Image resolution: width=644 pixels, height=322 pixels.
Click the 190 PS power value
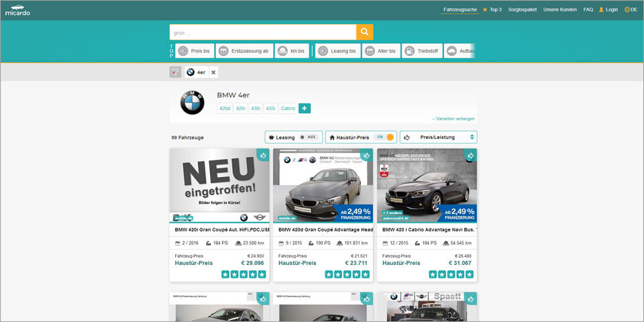click(x=323, y=243)
